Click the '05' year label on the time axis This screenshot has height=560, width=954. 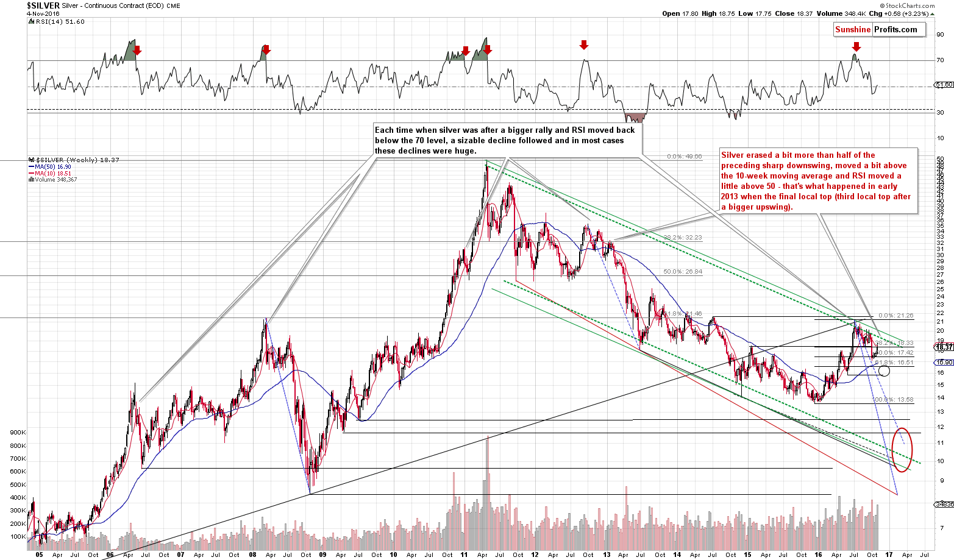click(x=40, y=555)
